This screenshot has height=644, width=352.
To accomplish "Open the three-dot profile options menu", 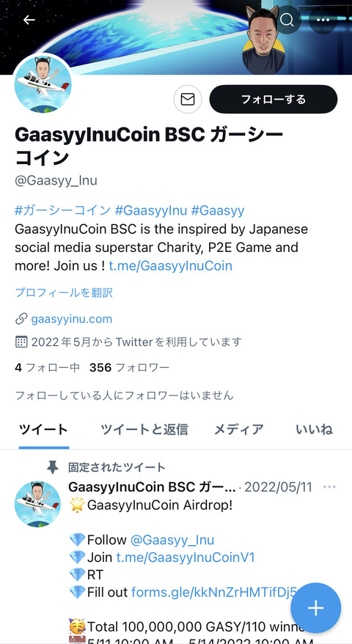I will click(x=323, y=20).
